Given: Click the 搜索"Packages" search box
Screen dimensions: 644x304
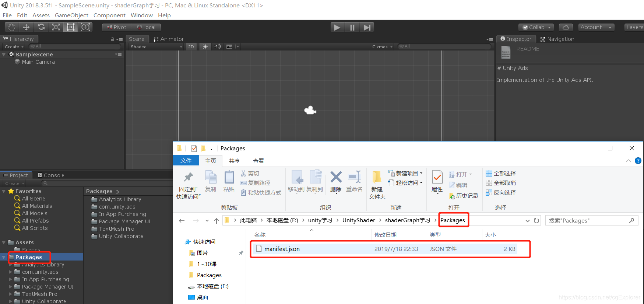Looking at the screenshot, I should pos(591,221).
